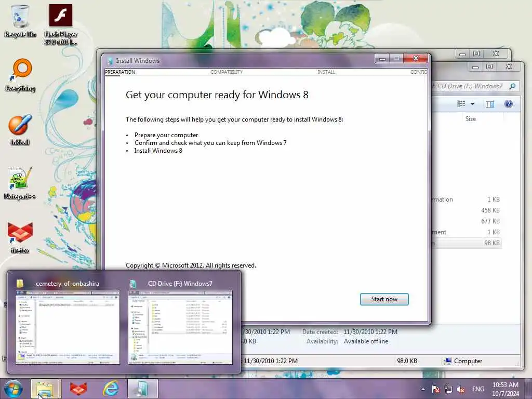The width and height of the screenshot is (532, 399).
Task: Click the Date created 11/30/2010 1:22 PM value
Action: (x=370, y=332)
